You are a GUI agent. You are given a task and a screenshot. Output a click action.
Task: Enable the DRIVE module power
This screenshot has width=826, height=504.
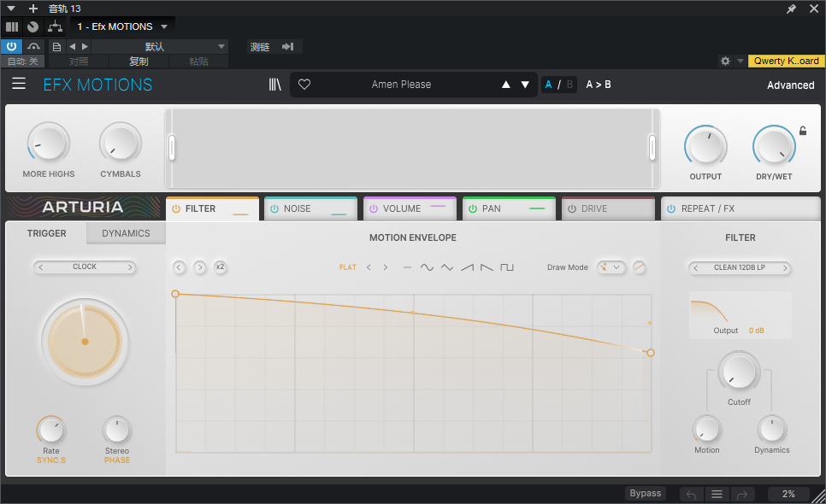pos(572,208)
